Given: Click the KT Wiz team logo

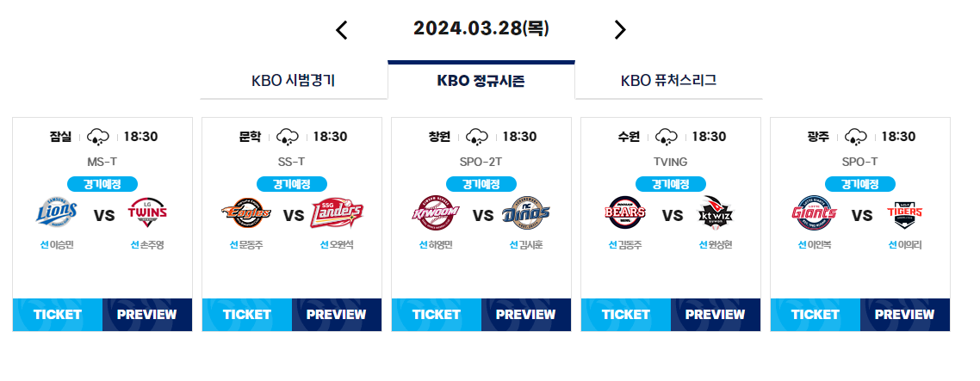Looking at the screenshot, I should click(716, 212).
